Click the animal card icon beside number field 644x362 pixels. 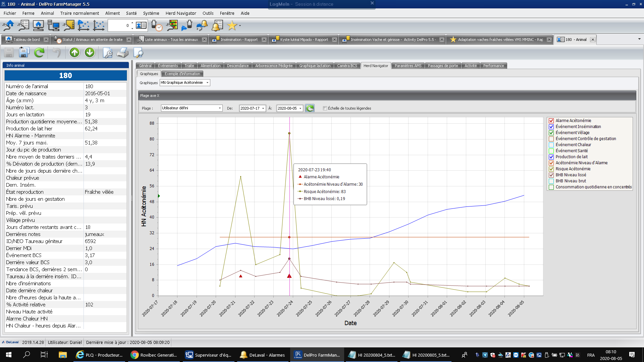tap(141, 25)
